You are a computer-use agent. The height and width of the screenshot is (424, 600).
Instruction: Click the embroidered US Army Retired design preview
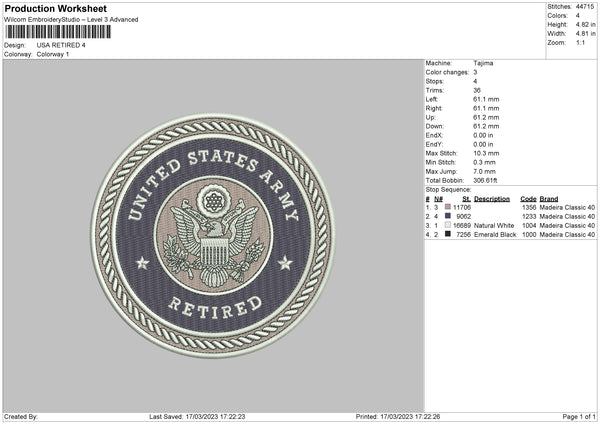(x=213, y=235)
